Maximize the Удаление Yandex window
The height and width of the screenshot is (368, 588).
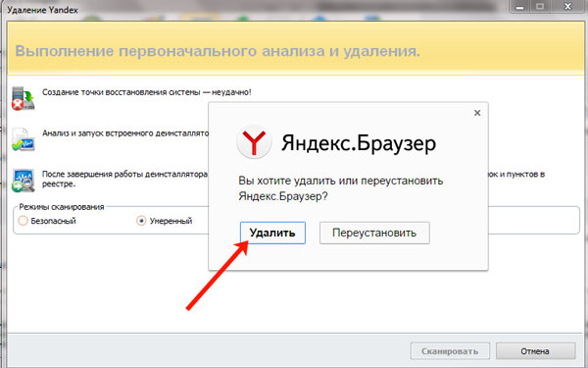pos(540,7)
